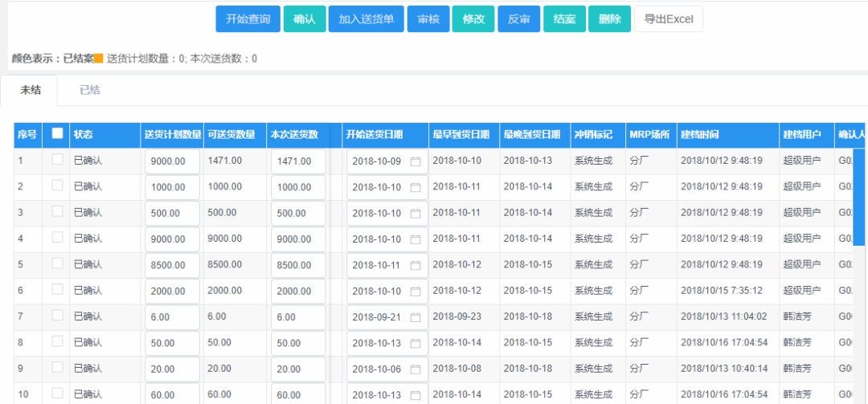Open calendar icon in row 4 start date
This screenshot has height=404, width=868.
tap(416, 239)
